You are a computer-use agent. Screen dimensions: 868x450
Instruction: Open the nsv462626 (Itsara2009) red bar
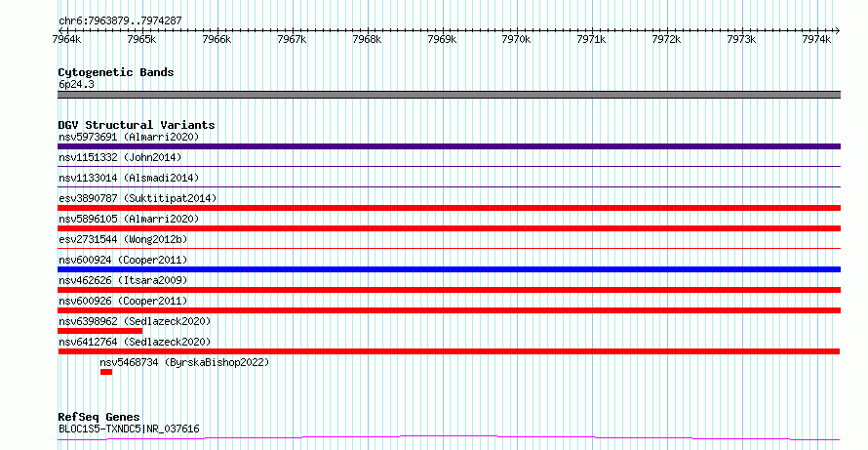449,290
